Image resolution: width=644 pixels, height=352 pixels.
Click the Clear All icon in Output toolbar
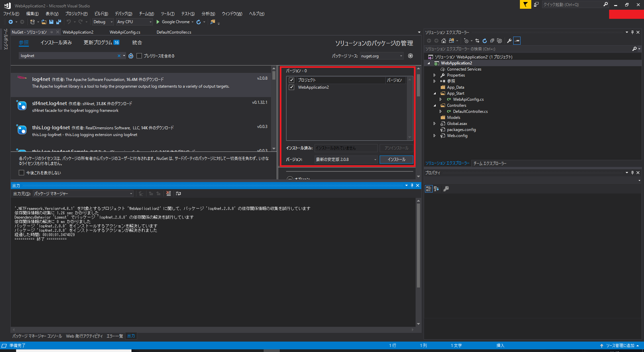coord(168,193)
